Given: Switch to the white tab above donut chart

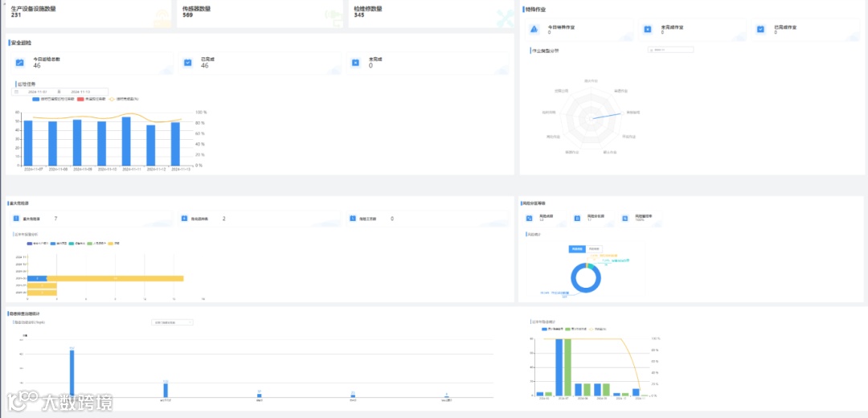Looking at the screenshot, I should click(594, 249).
